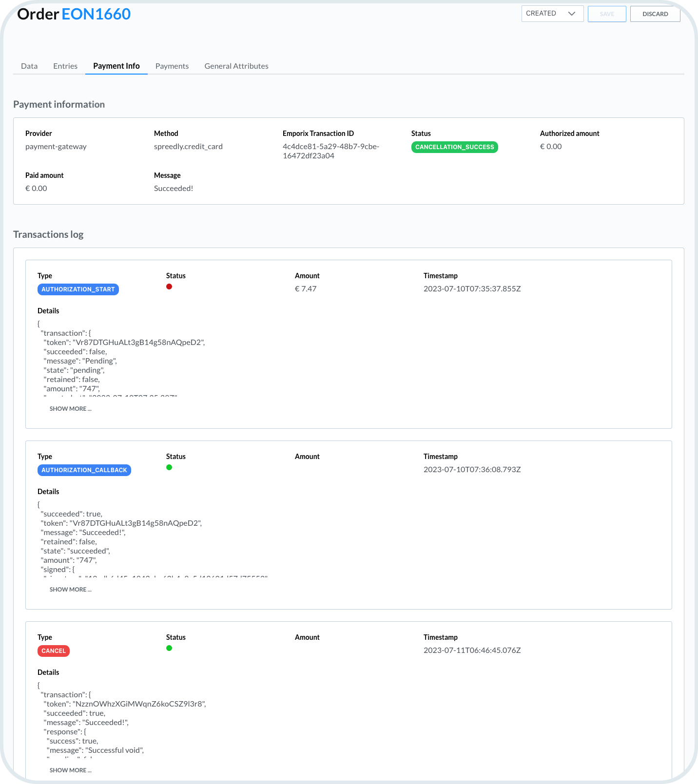Click the order number EON1660 in title
This screenshot has height=784, width=698.
pyautogui.click(x=96, y=14)
